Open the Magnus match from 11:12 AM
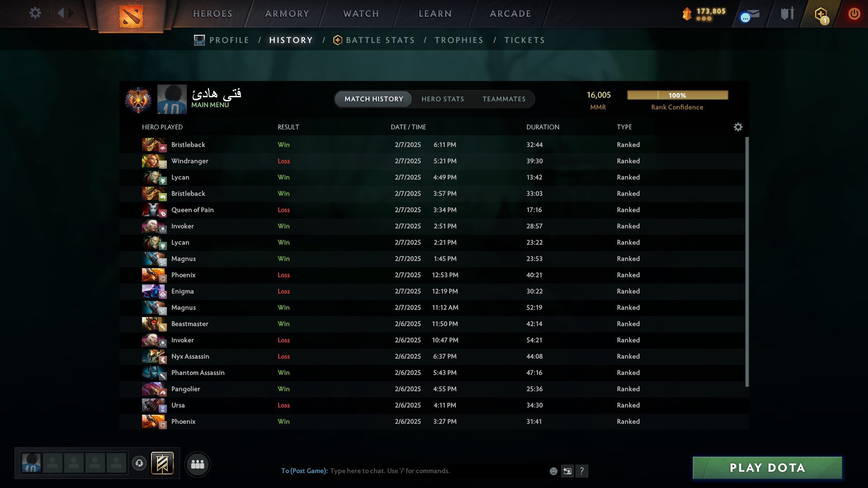 (432, 308)
